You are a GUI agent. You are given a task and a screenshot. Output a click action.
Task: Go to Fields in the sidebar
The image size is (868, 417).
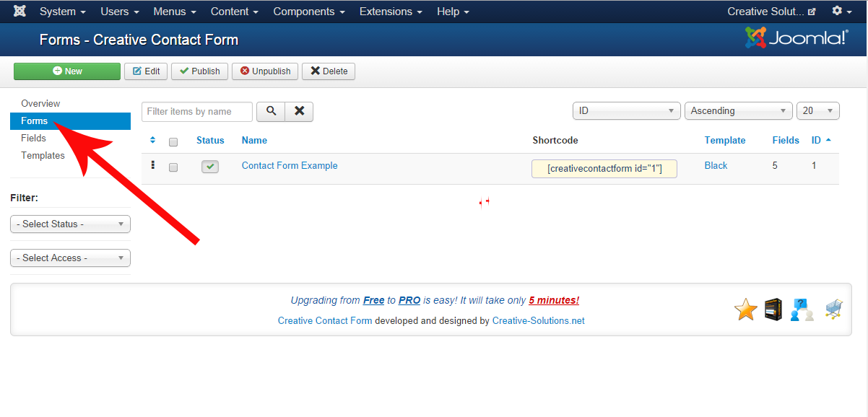pyautogui.click(x=33, y=139)
